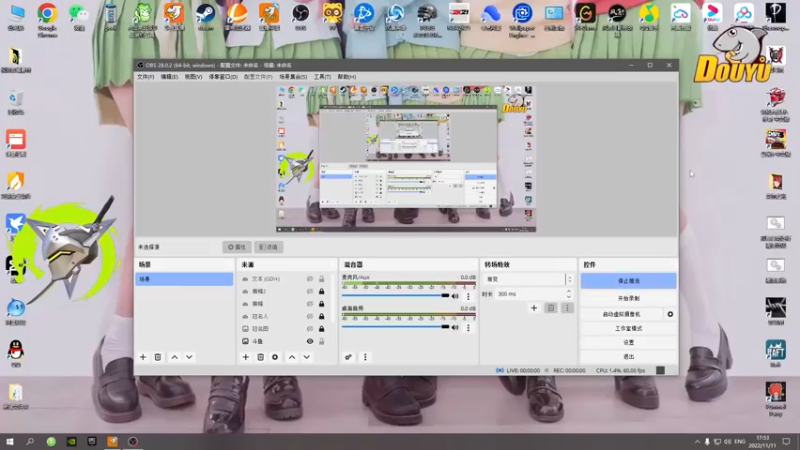Move the scene up in scenes panel
800x450 pixels.
tap(174, 357)
